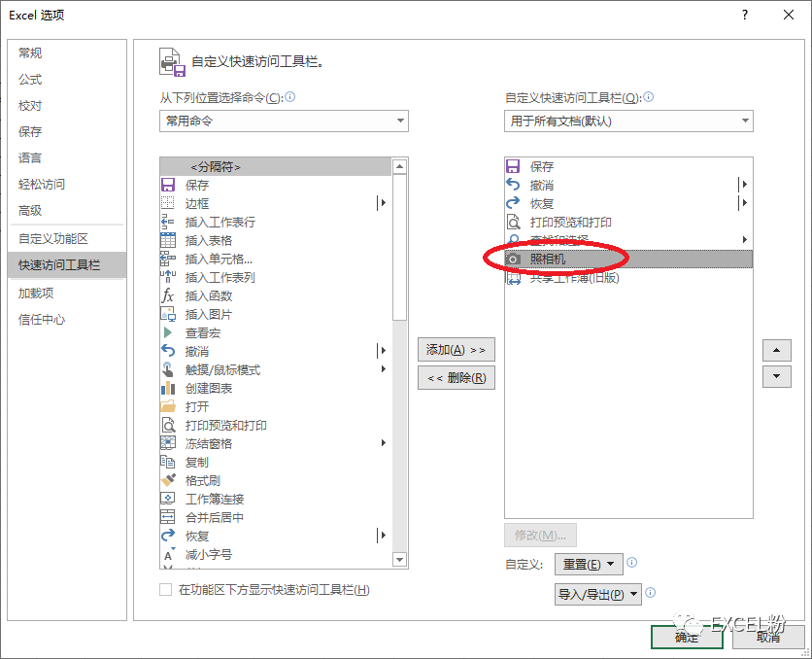Click the 确定 OK button
The width and height of the screenshot is (812, 659).
pos(688,637)
